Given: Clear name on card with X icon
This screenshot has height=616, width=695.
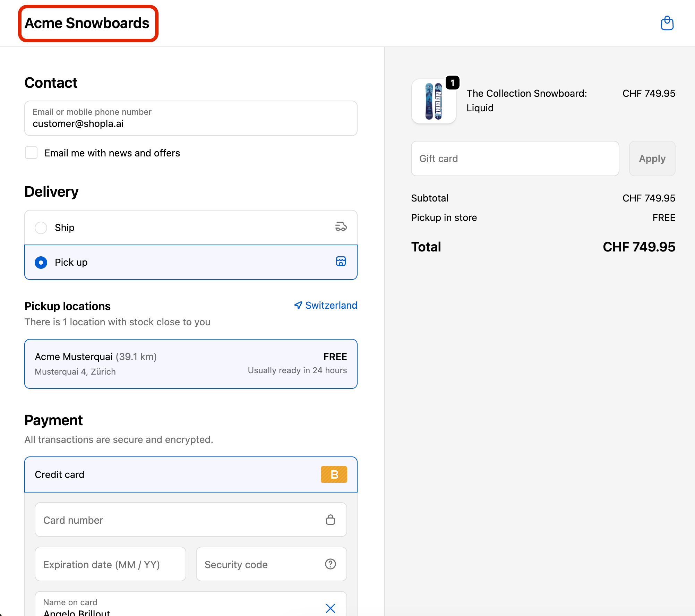Looking at the screenshot, I should (330, 608).
